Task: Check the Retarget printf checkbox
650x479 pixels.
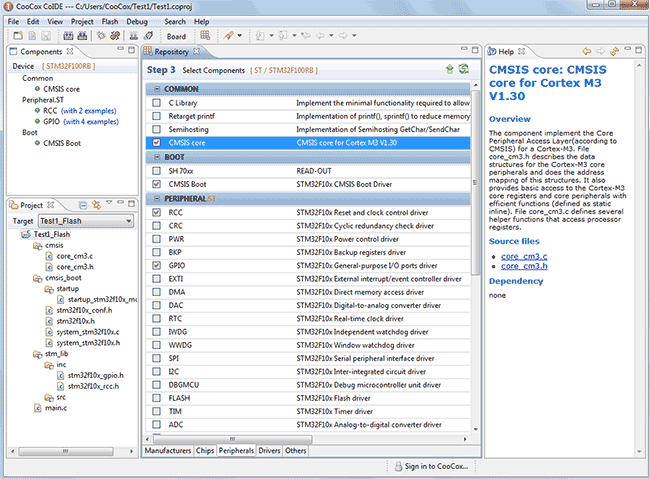Action: tap(156, 116)
